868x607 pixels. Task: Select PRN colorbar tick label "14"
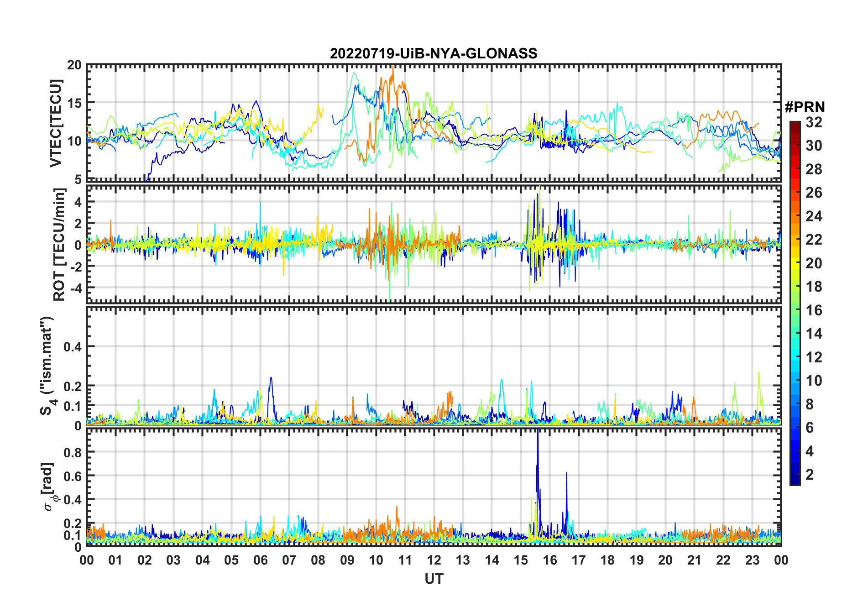pos(814,334)
